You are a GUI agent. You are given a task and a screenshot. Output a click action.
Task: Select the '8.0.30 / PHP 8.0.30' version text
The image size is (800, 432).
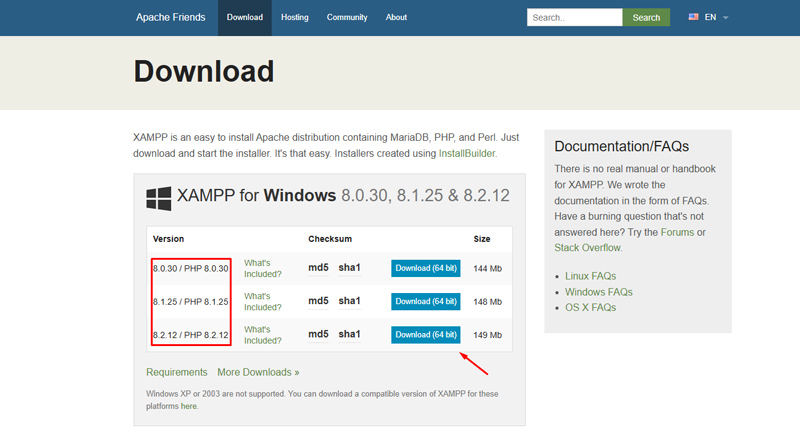(x=190, y=268)
